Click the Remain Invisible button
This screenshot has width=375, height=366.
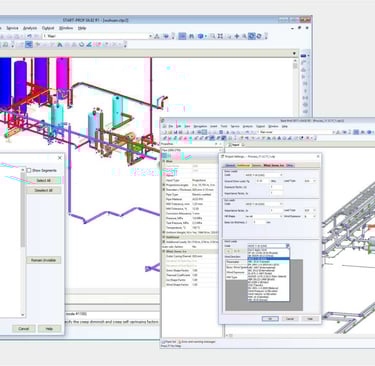pyautogui.click(x=44, y=260)
